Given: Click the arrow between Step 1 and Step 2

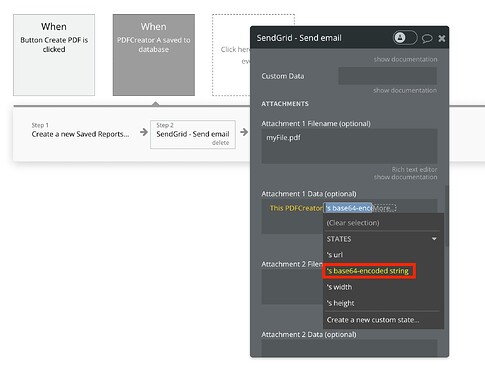Looking at the screenshot, I should pyautogui.click(x=144, y=132).
